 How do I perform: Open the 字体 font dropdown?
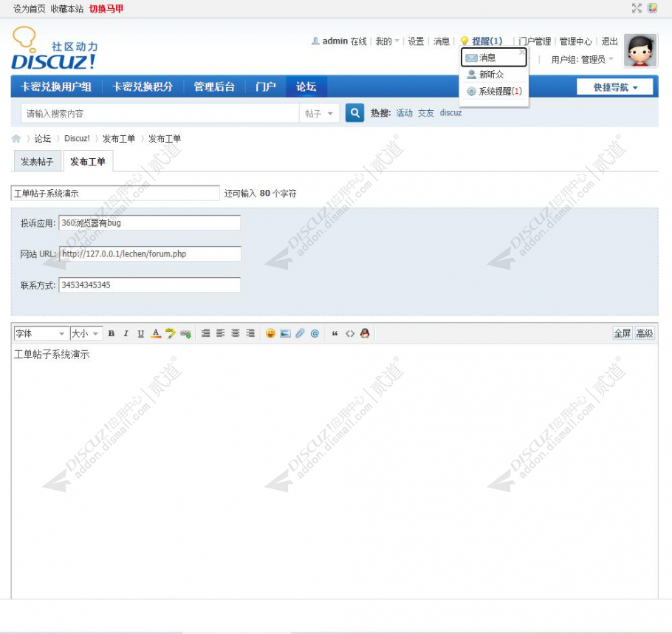pos(41,333)
